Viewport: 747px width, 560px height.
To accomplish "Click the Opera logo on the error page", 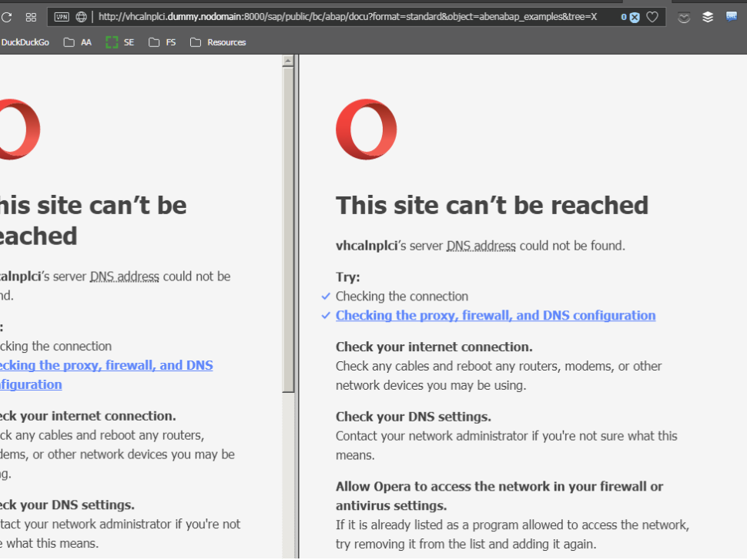I will coord(366,129).
